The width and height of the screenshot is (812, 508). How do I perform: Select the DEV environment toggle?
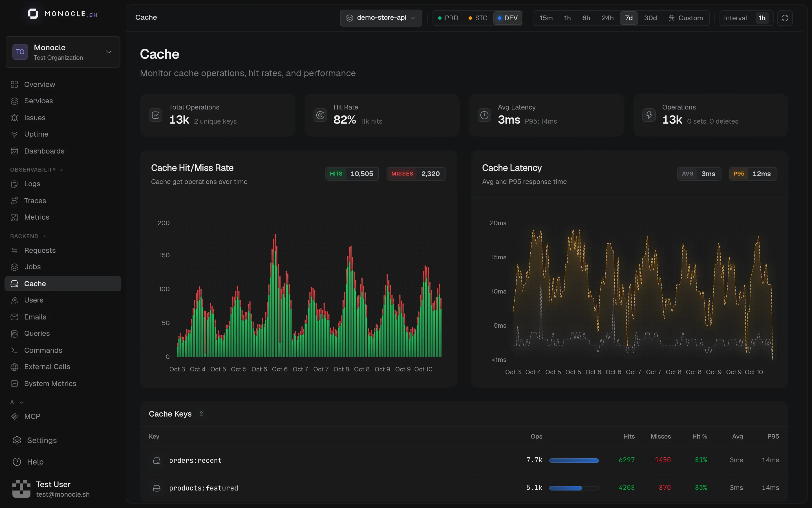click(x=508, y=18)
